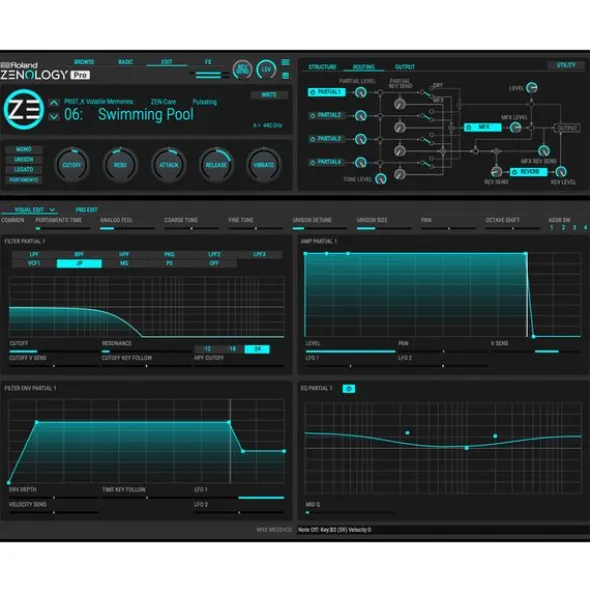
Task: Adjust the PARTIAL3 level knob
Action: pos(361,139)
